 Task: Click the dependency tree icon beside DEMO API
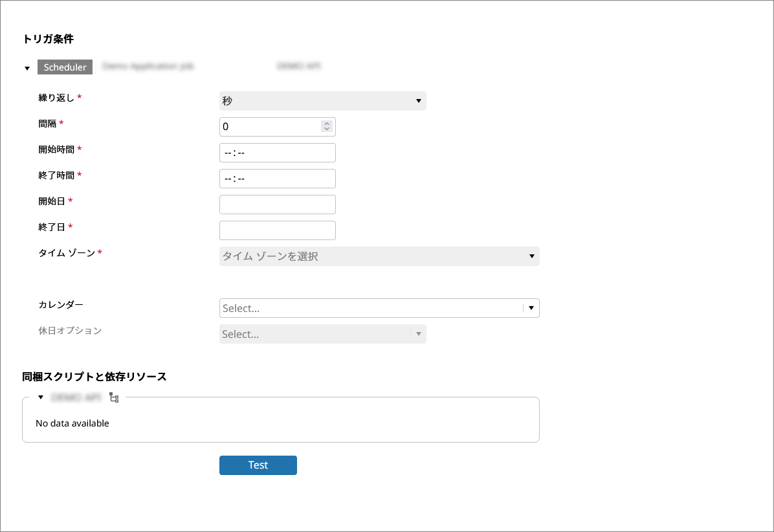point(114,397)
